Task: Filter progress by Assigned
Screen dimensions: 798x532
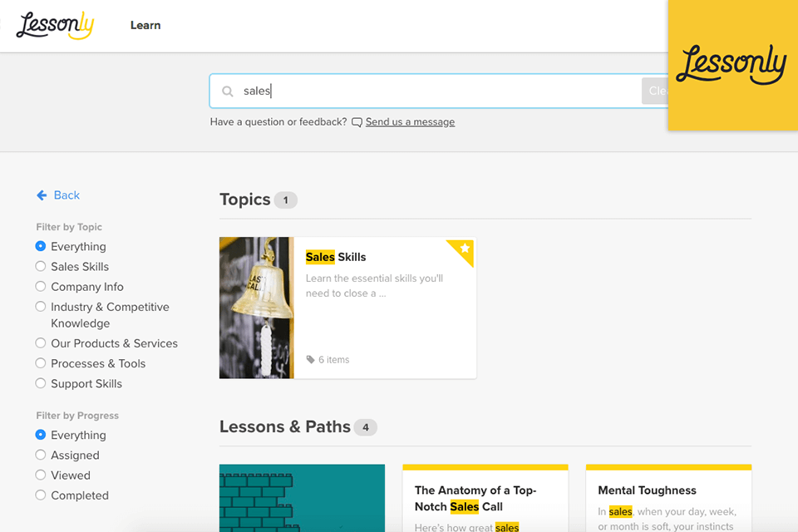Action: pyautogui.click(x=41, y=456)
